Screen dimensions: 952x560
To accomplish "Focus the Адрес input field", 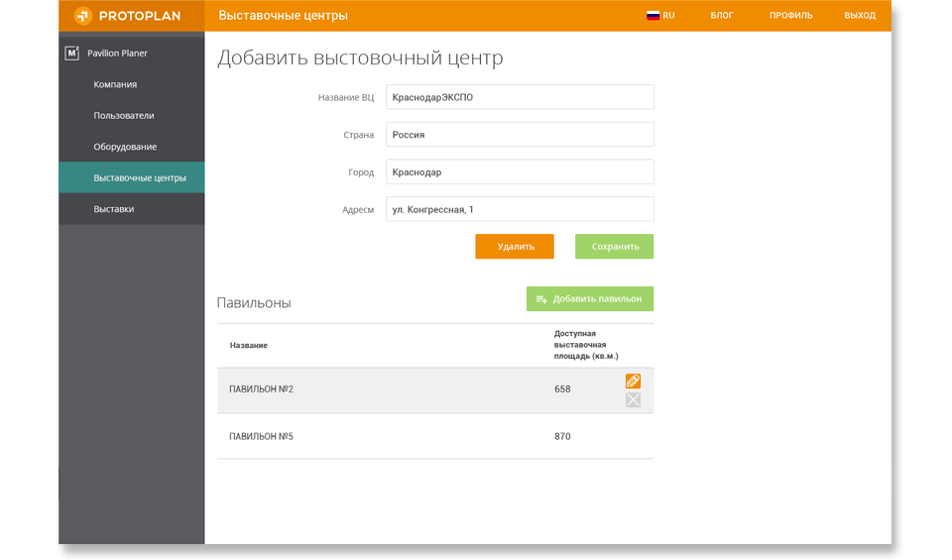I will (x=520, y=209).
